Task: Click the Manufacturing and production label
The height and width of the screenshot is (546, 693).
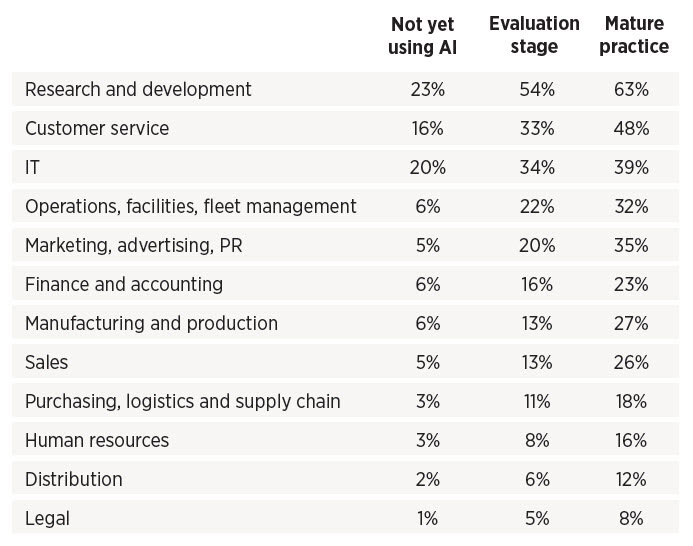Action: [x=151, y=324]
